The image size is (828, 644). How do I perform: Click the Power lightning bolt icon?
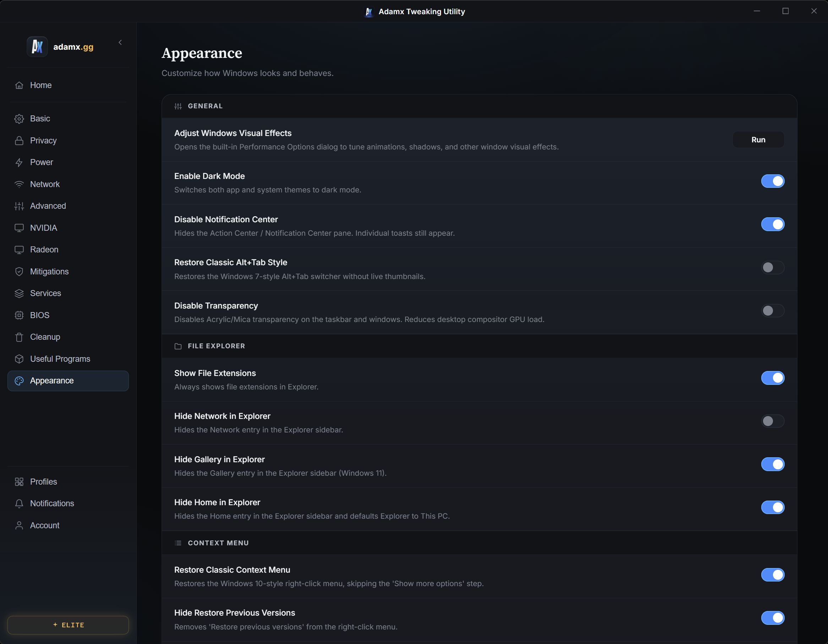19,162
